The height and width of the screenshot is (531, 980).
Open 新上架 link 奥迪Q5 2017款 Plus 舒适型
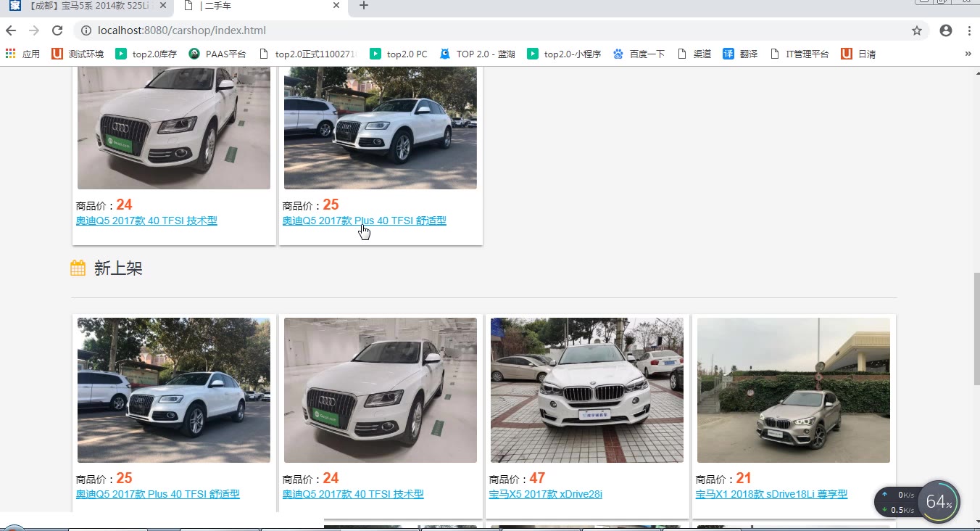point(157,494)
